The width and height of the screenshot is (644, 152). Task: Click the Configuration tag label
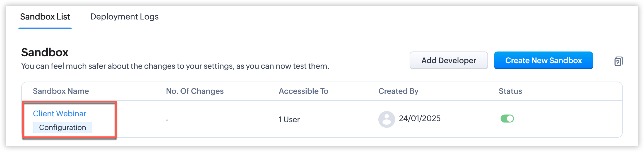point(63,128)
